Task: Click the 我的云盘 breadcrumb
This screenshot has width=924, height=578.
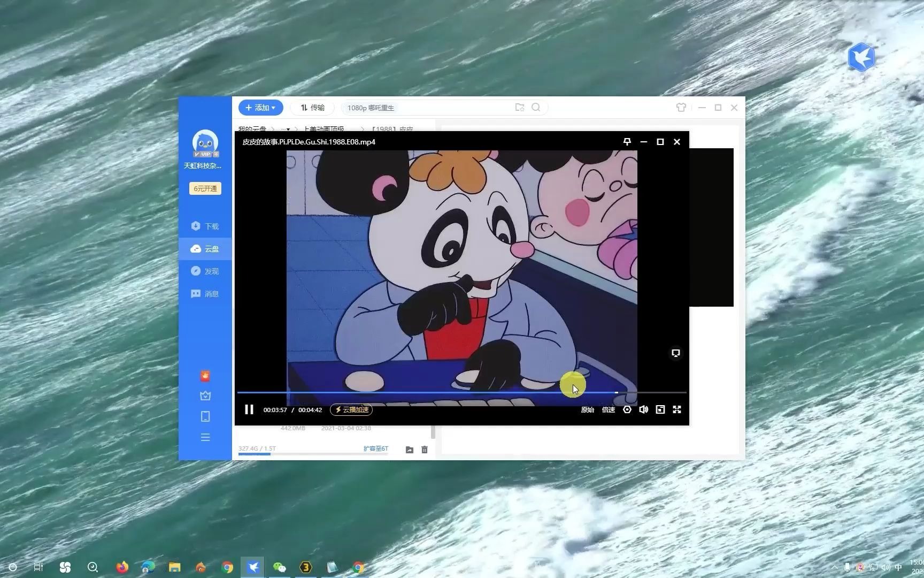Action: (x=252, y=129)
